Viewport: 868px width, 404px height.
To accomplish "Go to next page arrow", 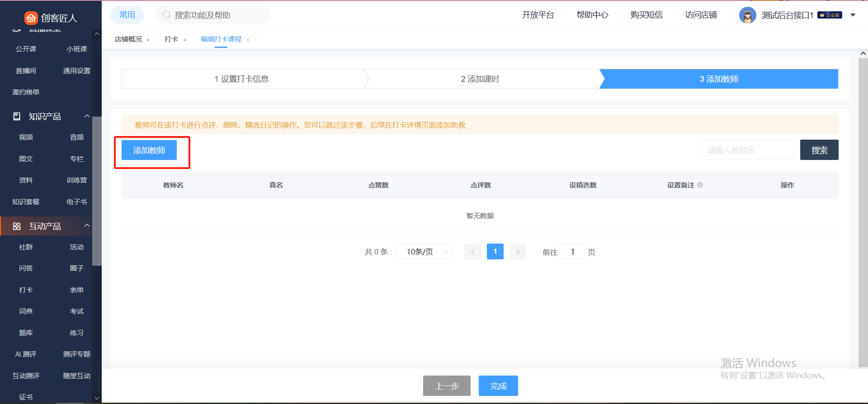I will click(x=518, y=252).
